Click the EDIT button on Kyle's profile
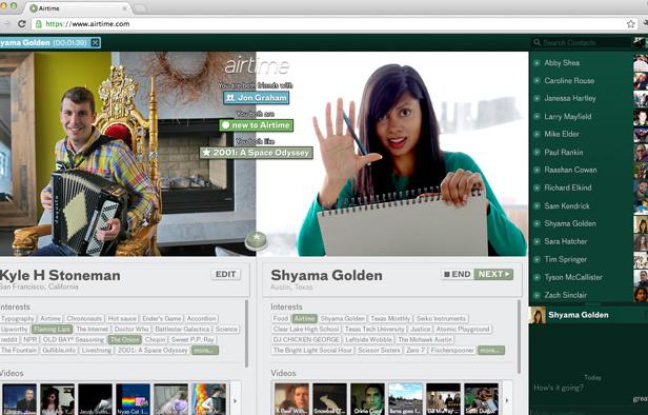The width and height of the screenshot is (648, 415). [x=226, y=274]
